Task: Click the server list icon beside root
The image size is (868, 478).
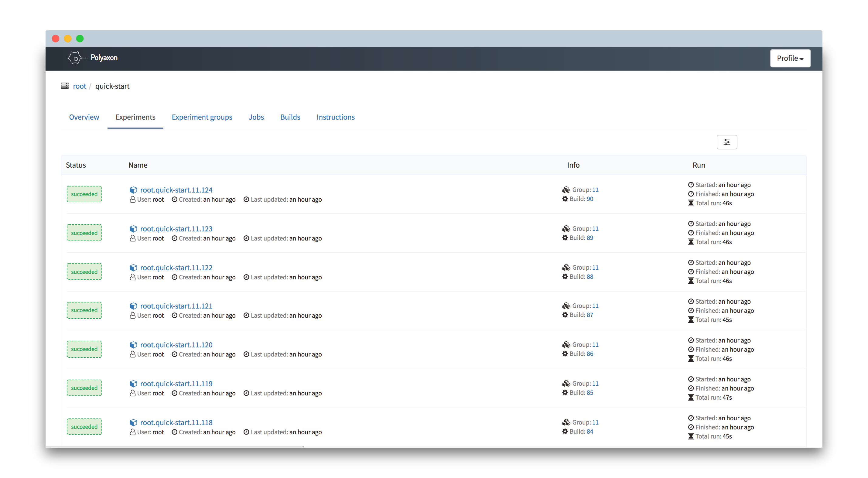Action: [65, 86]
